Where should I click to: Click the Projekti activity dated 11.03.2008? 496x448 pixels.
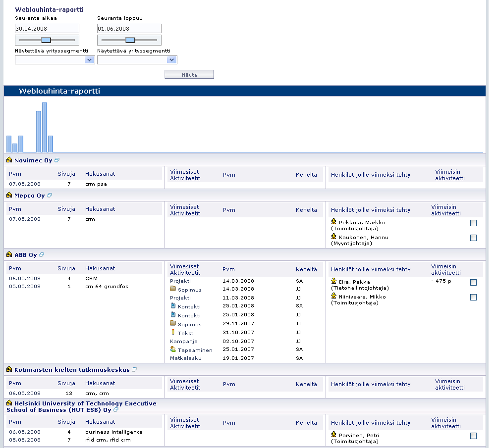pyautogui.click(x=180, y=298)
